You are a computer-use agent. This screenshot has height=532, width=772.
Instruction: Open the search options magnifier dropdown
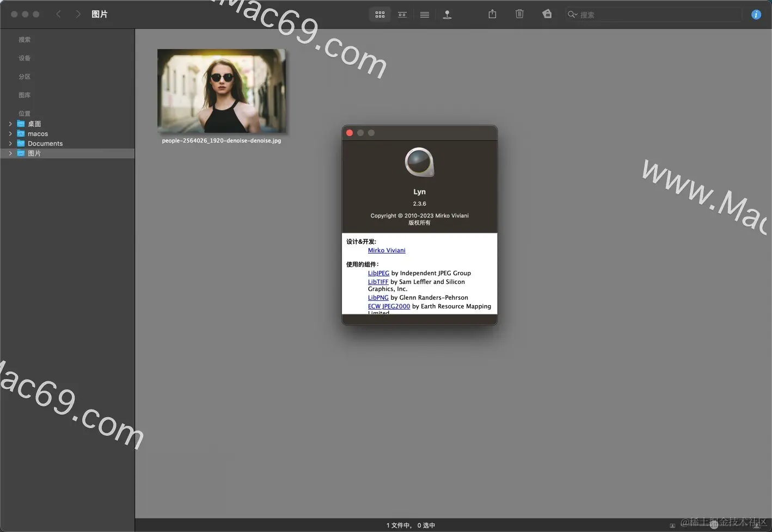pos(572,15)
